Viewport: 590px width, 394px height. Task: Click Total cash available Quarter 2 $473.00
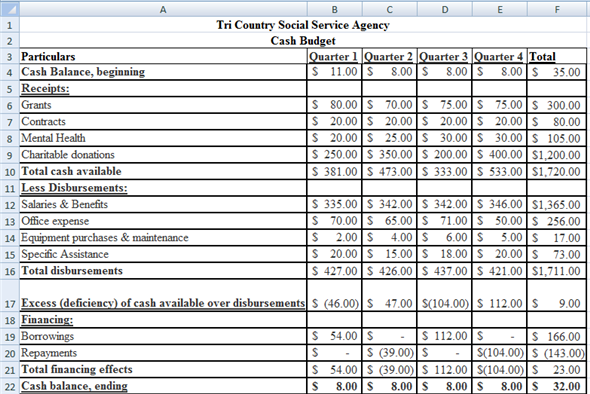pos(389,171)
